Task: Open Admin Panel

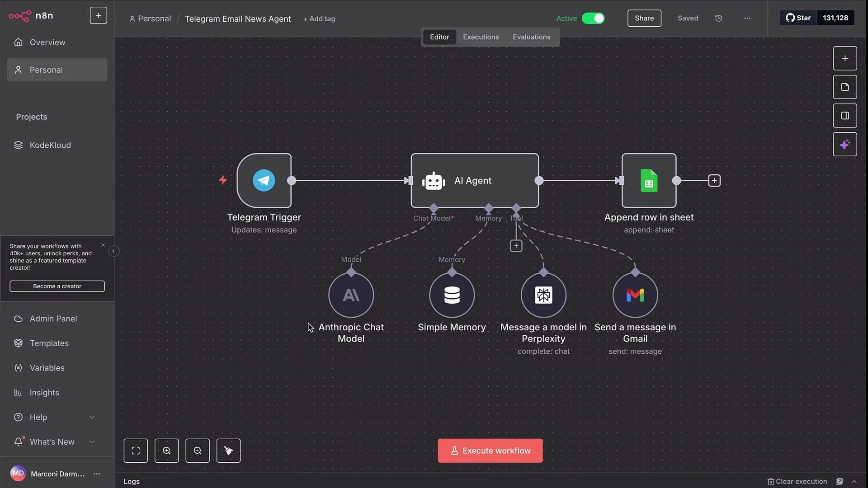Action: pyautogui.click(x=57, y=319)
